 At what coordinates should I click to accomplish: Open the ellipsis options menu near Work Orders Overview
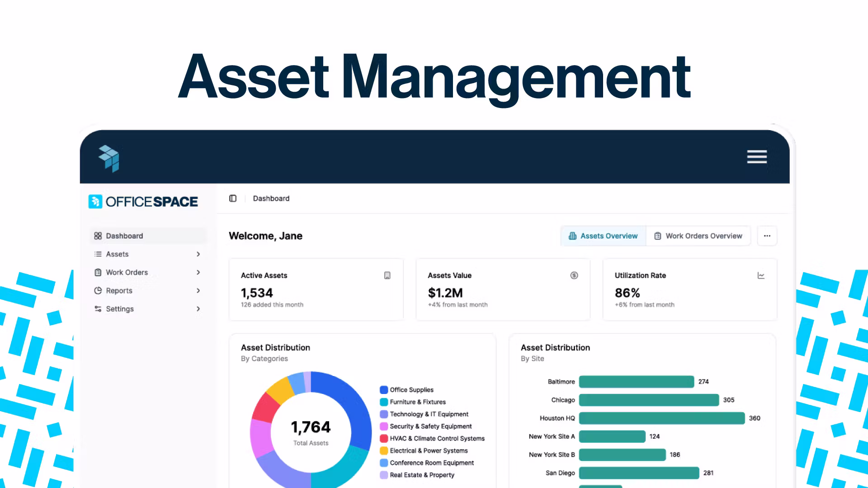coord(767,235)
